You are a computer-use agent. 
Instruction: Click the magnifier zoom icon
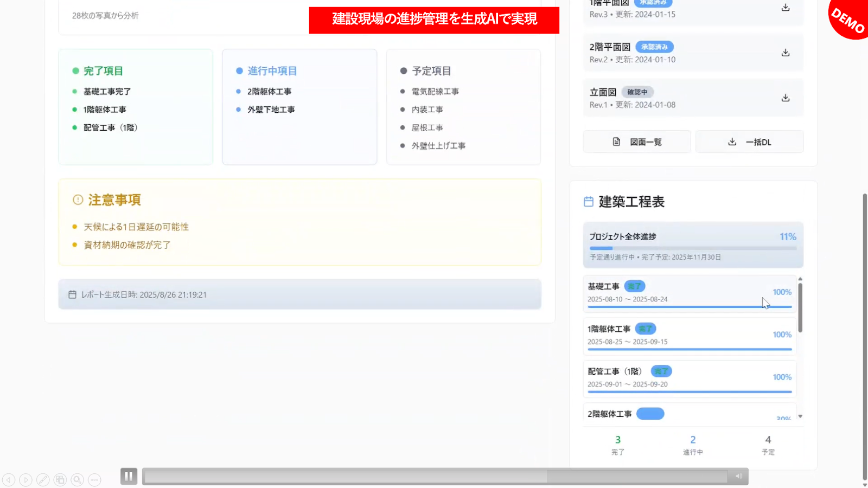tap(78, 480)
